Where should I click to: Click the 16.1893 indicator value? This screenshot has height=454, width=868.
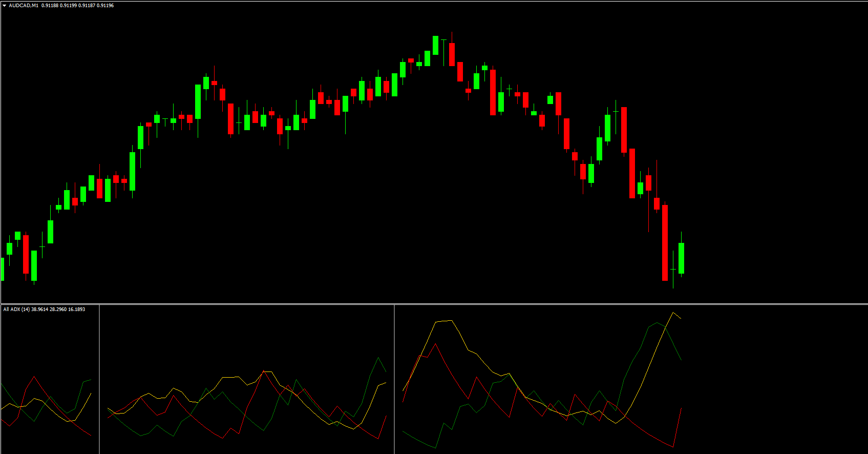77,309
